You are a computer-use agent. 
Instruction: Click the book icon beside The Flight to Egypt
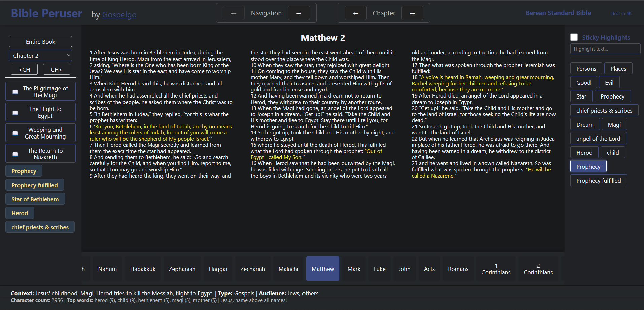point(15,113)
